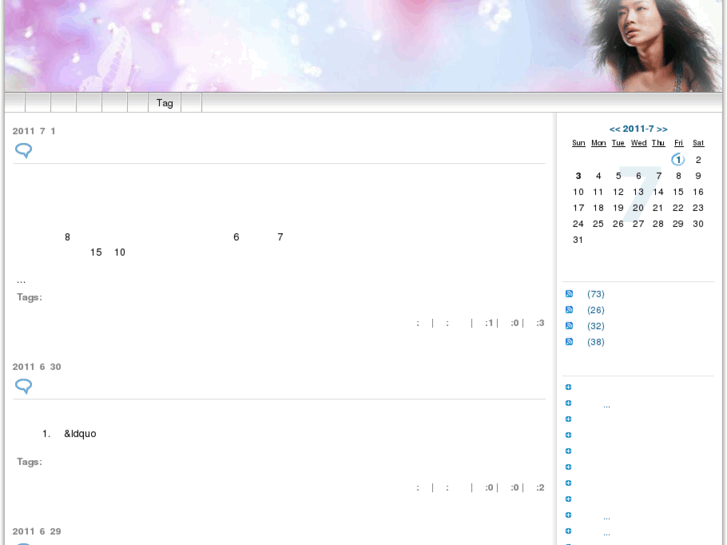Click RSS icon beside the (26) category
This screenshot has height=545, width=727.
click(x=569, y=309)
